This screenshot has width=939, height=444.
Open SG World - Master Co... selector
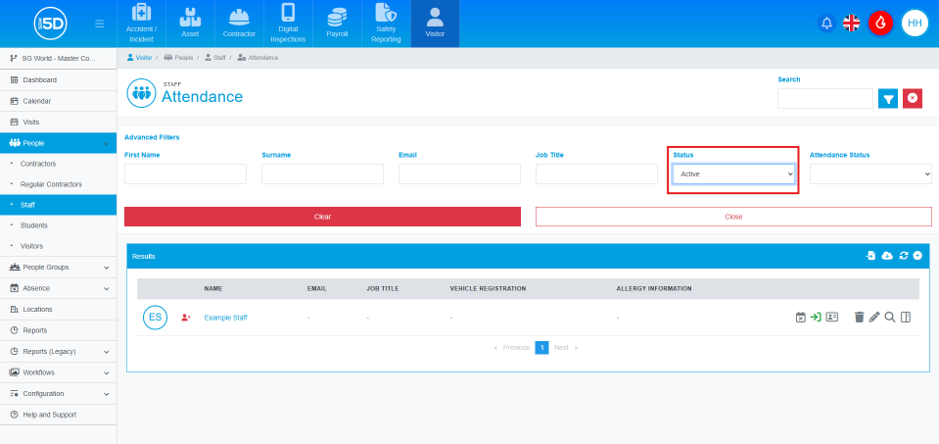pos(58,58)
